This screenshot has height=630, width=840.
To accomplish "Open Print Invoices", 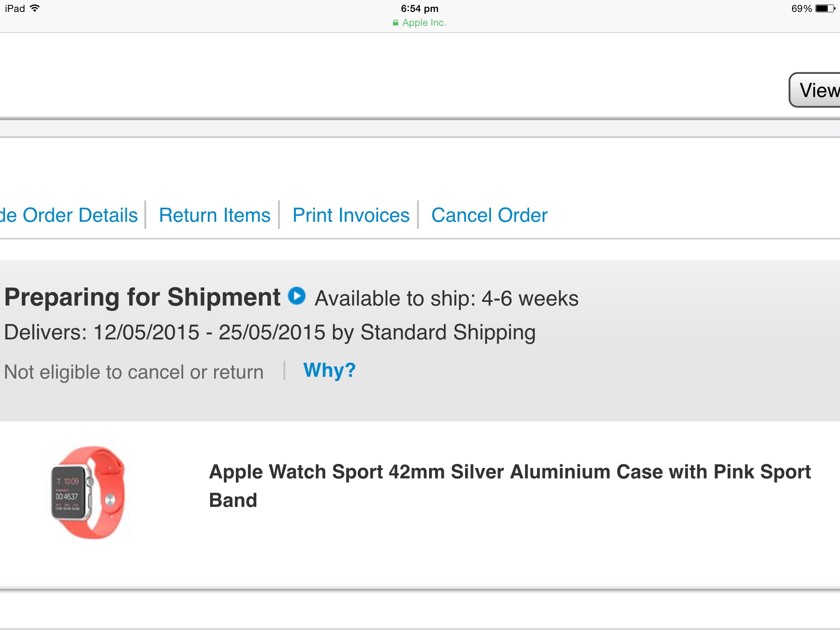I will coord(351,215).
